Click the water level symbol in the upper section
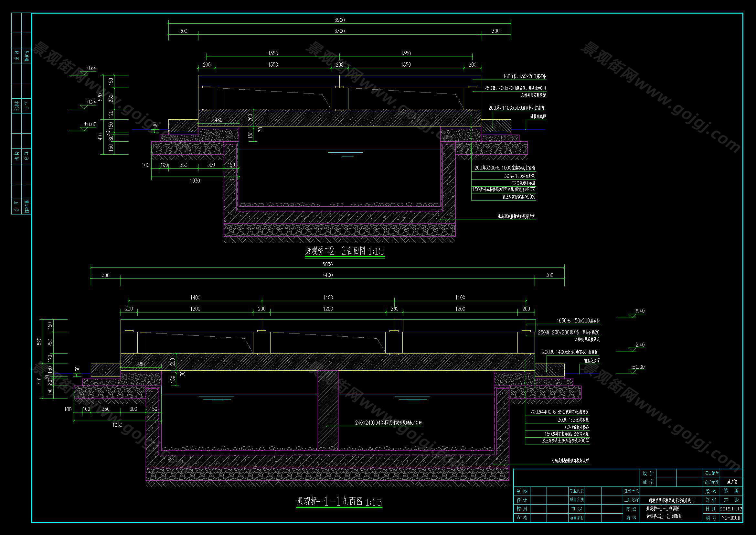756x535 pixels. (346, 154)
